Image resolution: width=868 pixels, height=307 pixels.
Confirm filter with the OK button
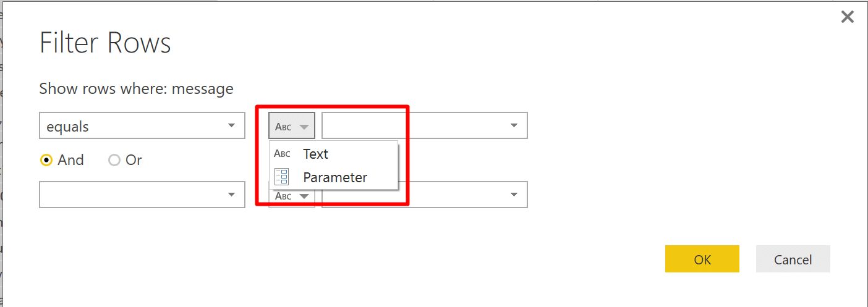pos(702,259)
